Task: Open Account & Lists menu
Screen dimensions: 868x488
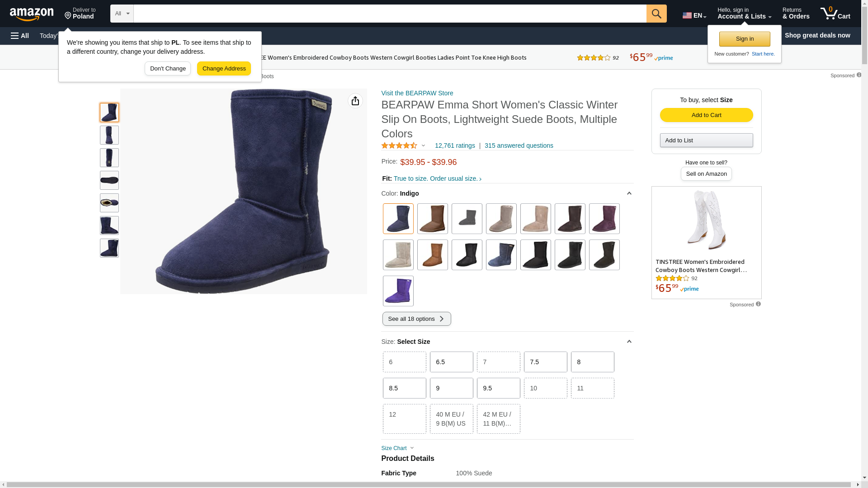Action: pos(744,14)
